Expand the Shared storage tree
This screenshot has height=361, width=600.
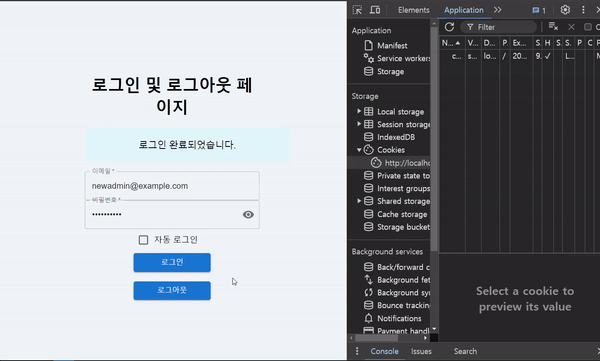359,201
